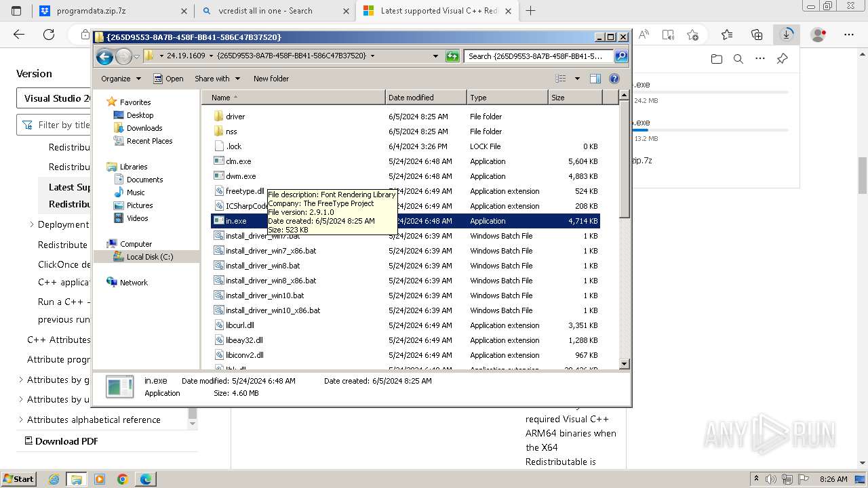This screenshot has height=488, width=868.
Task: Switch to programdata.zip.7z browser tab
Action: click(114, 11)
